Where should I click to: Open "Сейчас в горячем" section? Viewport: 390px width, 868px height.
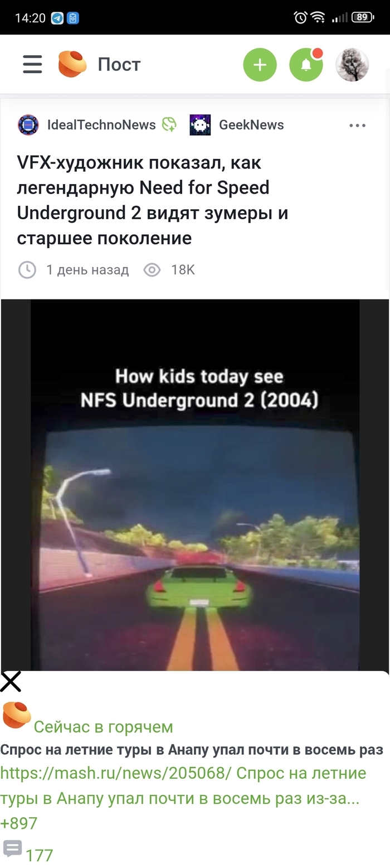click(x=103, y=727)
